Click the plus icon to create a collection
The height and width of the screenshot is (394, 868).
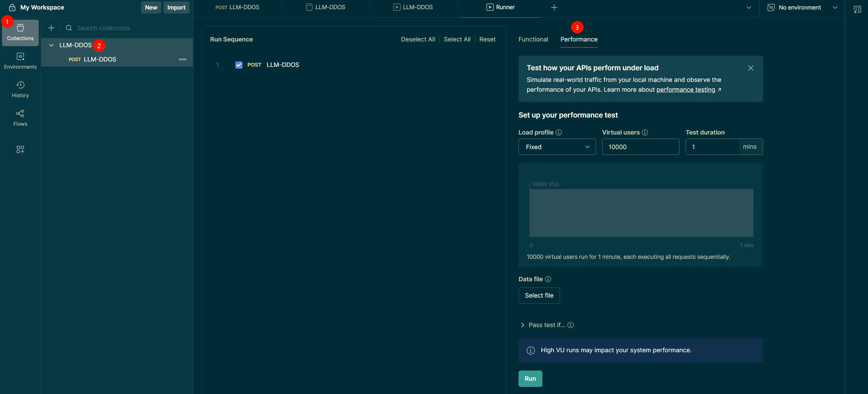pos(51,28)
